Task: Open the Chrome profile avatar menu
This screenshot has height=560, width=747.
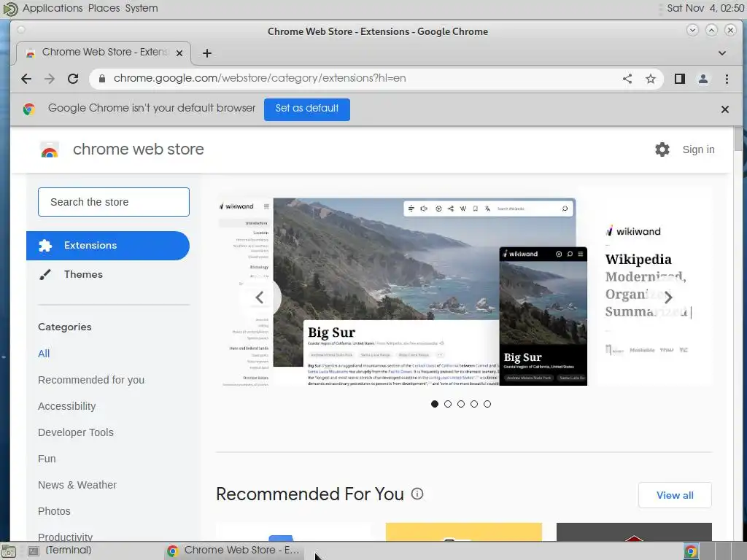Action: (x=703, y=79)
